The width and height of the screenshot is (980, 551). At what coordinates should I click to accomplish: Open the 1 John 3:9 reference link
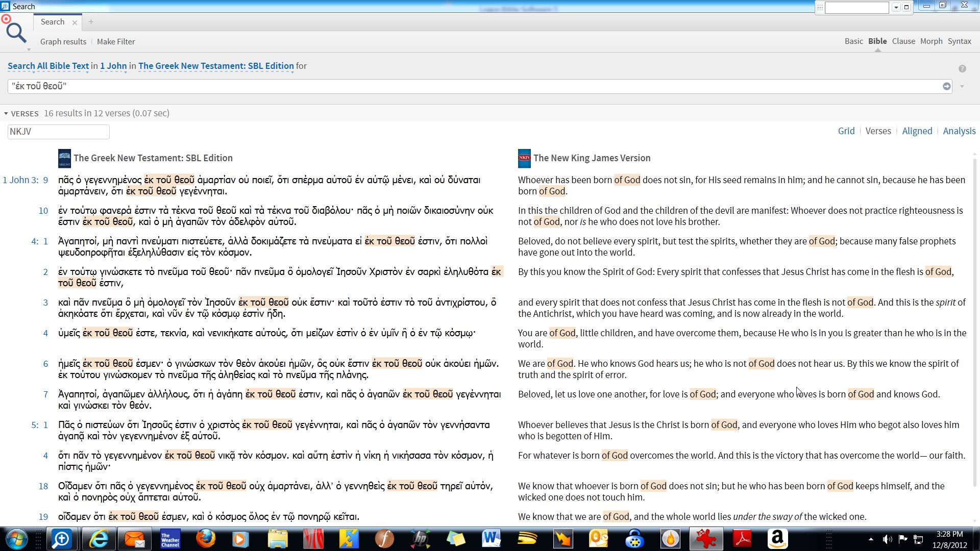point(25,180)
